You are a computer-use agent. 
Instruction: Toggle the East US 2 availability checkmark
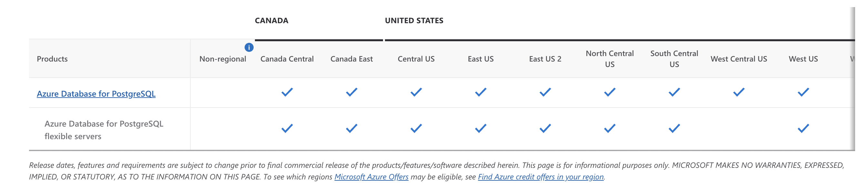545,92
